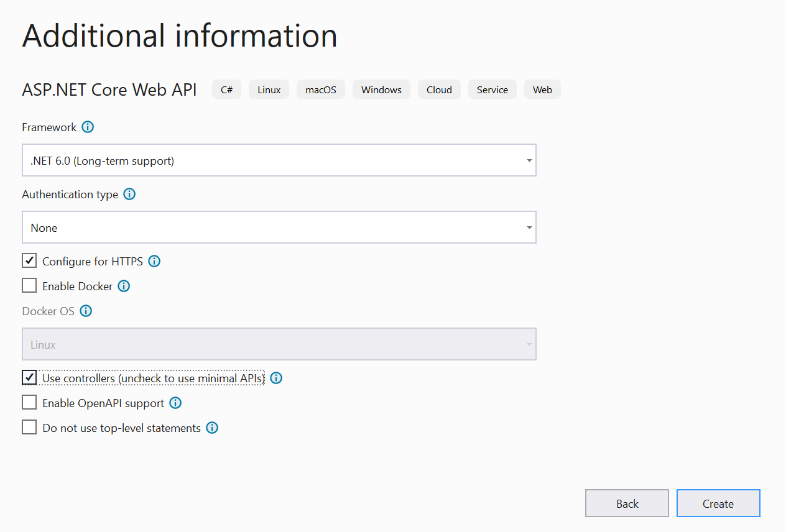Click the info icon beside Authentication type
This screenshot has width=786, height=532.
[x=129, y=195]
